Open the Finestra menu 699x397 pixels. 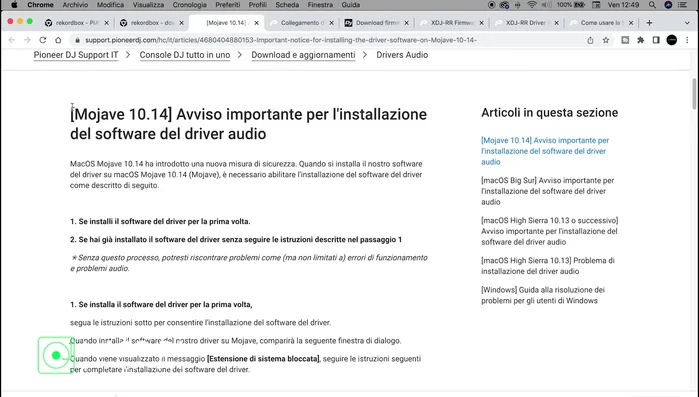[320, 5]
